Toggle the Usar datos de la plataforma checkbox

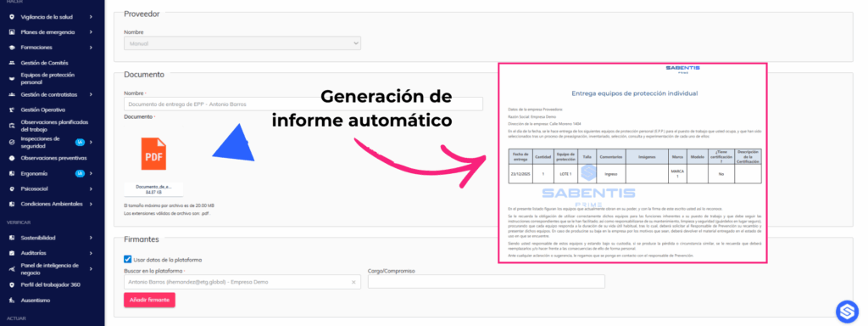click(x=128, y=259)
